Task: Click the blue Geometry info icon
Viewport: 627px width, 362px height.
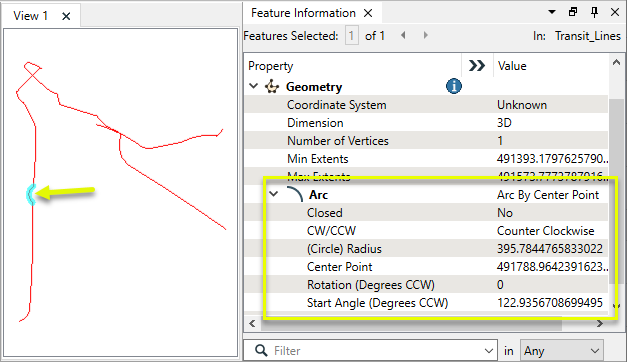Action: [453, 86]
